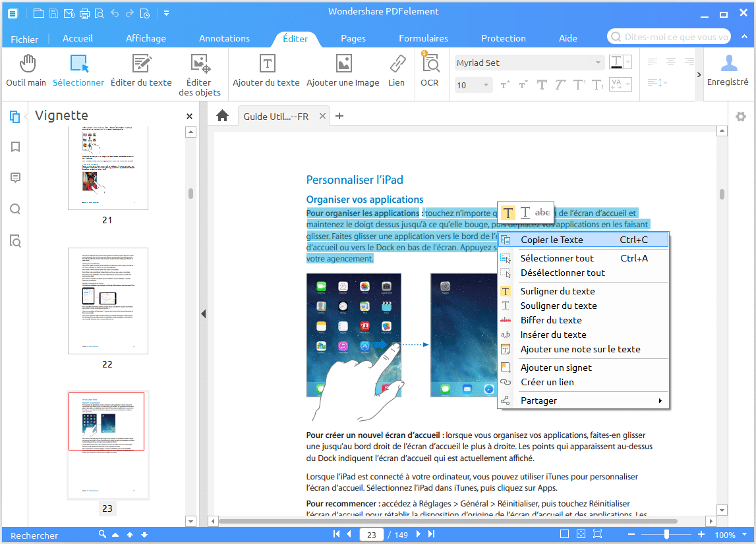Click zoom in plus button
This screenshot has width=756, height=544.
click(x=701, y=534)
